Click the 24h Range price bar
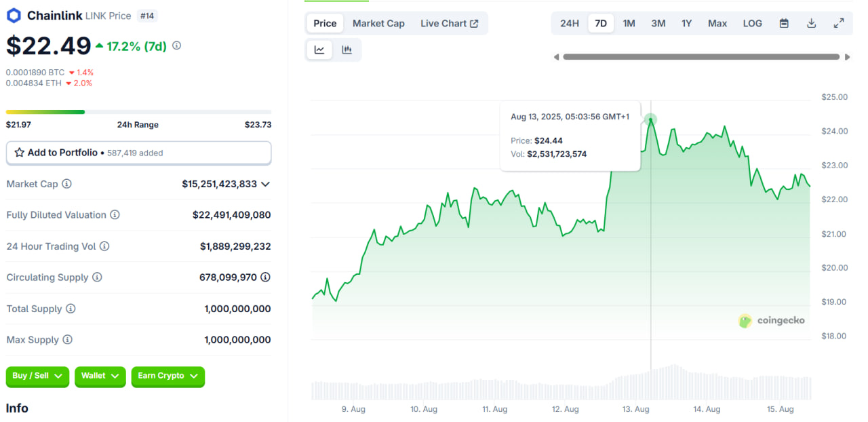Image resolution: width=868 pixels, height=422 pixels. [138, 112]
